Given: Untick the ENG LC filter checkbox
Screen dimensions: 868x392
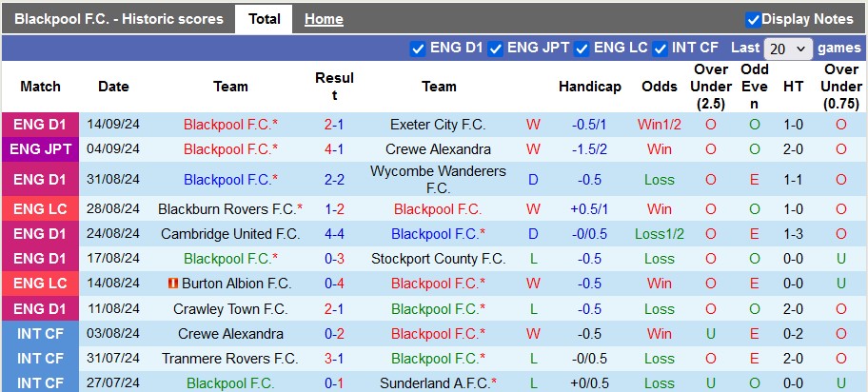Looking at the screenshot, I should (582, 49).
